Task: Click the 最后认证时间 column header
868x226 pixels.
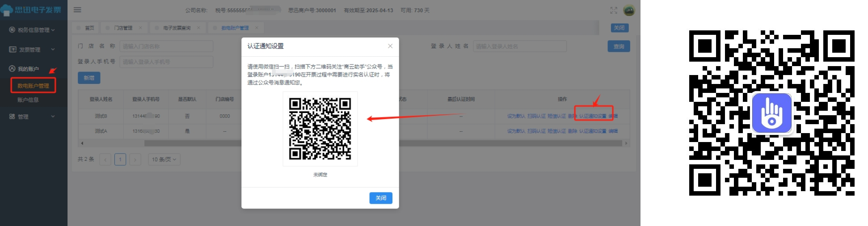Action: [461, 99]
